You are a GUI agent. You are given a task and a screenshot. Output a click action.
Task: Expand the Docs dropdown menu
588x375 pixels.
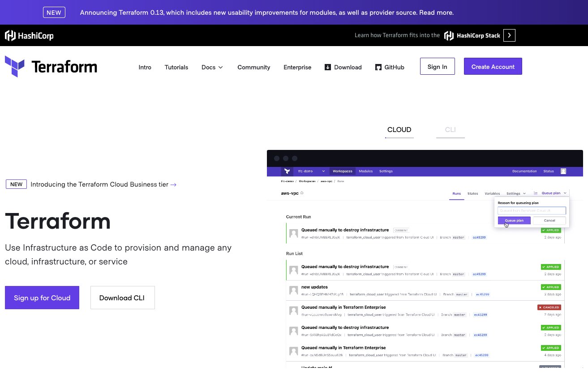(212, 67)
